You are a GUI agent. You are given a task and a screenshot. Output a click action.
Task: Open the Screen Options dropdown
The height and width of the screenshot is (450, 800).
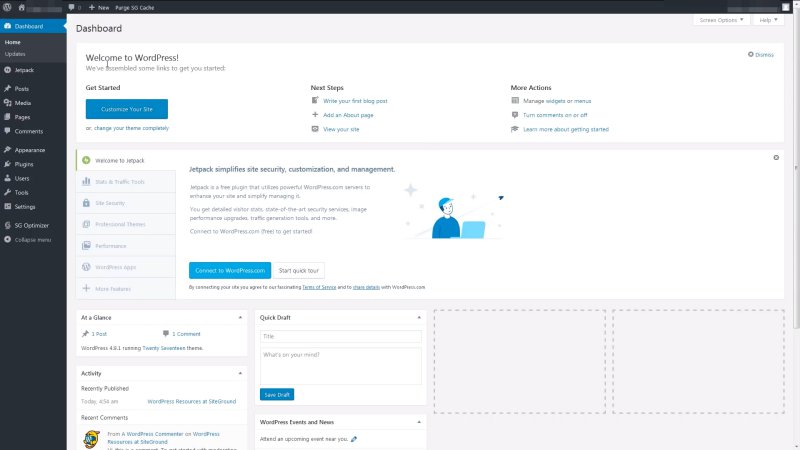tap(721, 20)
